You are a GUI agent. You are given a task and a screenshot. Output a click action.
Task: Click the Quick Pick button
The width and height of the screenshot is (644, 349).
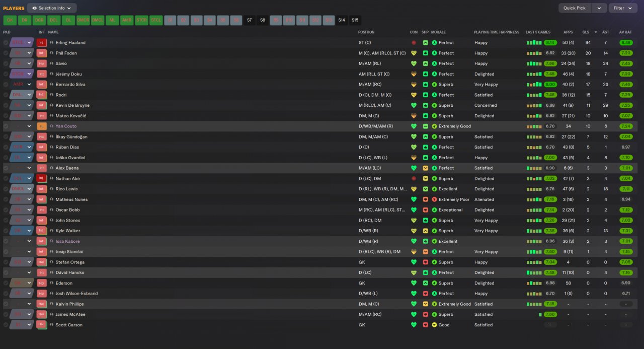pyautogui.click(x=574, y=8)
